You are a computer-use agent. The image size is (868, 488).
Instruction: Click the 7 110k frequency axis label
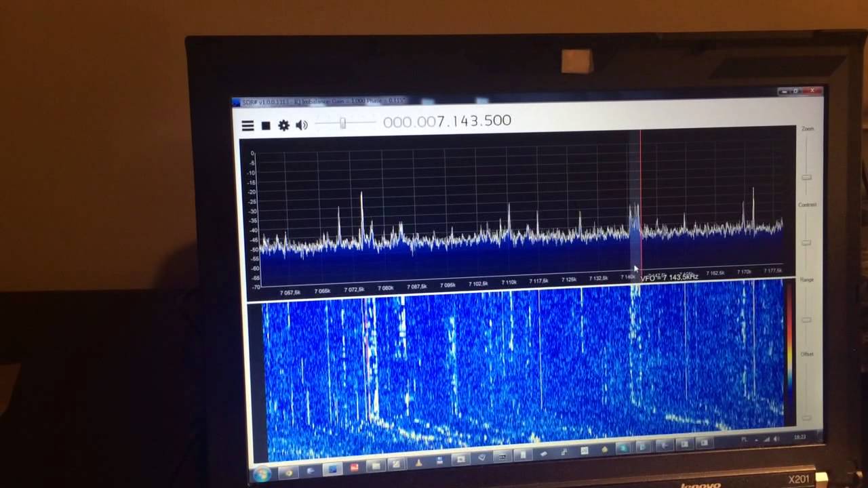point(509,282)
